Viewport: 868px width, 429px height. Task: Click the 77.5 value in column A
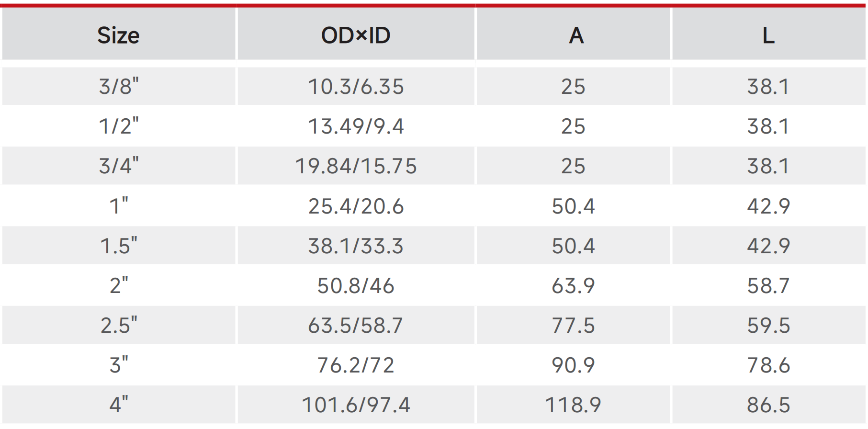click(573, 326)
